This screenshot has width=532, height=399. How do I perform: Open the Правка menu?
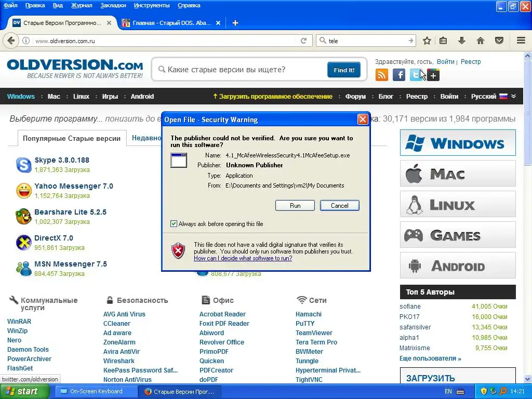pyautogui.click(x=35, y=5)
